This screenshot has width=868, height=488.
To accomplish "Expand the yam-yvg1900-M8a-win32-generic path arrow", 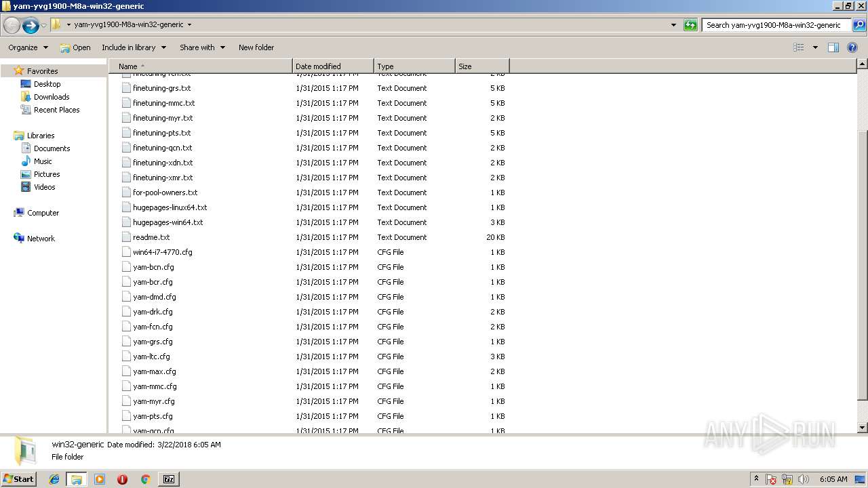I will pyautogui.click(x=189, y=24).
